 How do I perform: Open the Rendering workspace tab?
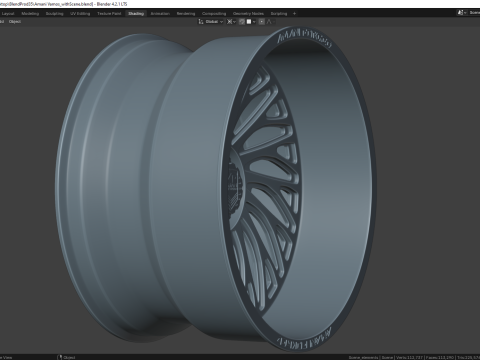coord(186,14)
